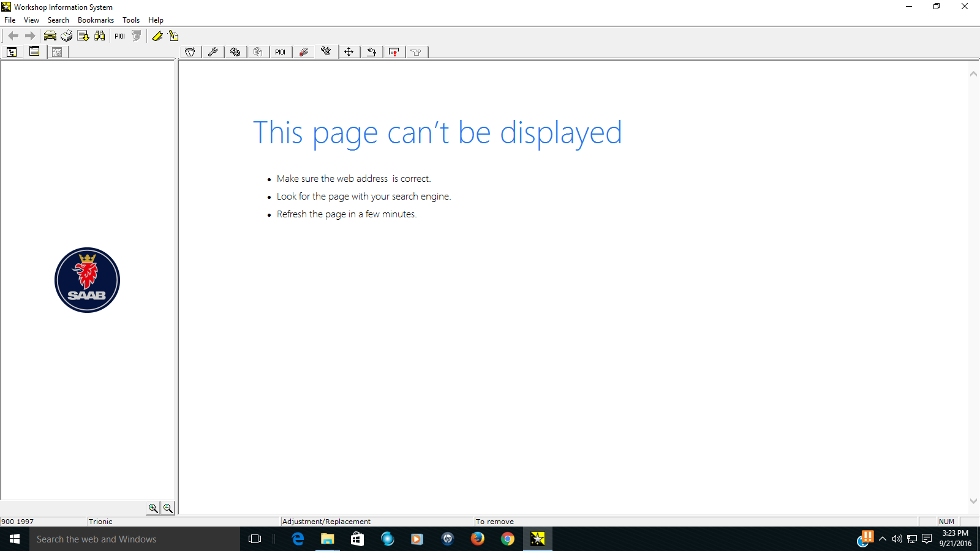Open the File menu

(x=10, y=20)
